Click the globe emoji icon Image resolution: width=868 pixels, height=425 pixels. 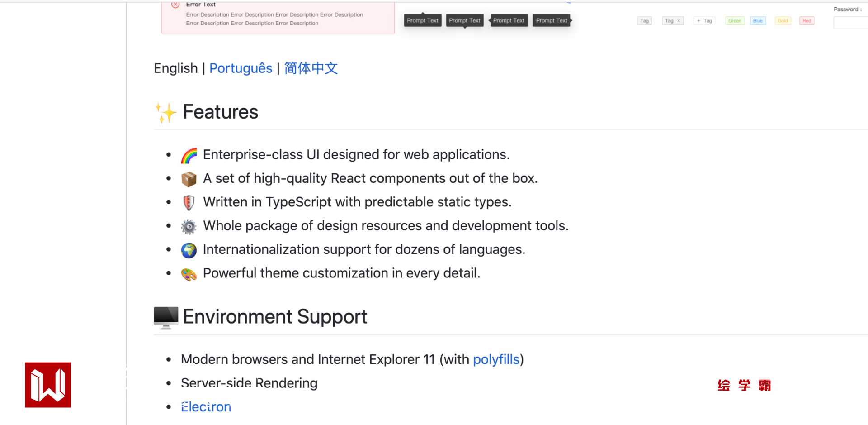(189, 250)
